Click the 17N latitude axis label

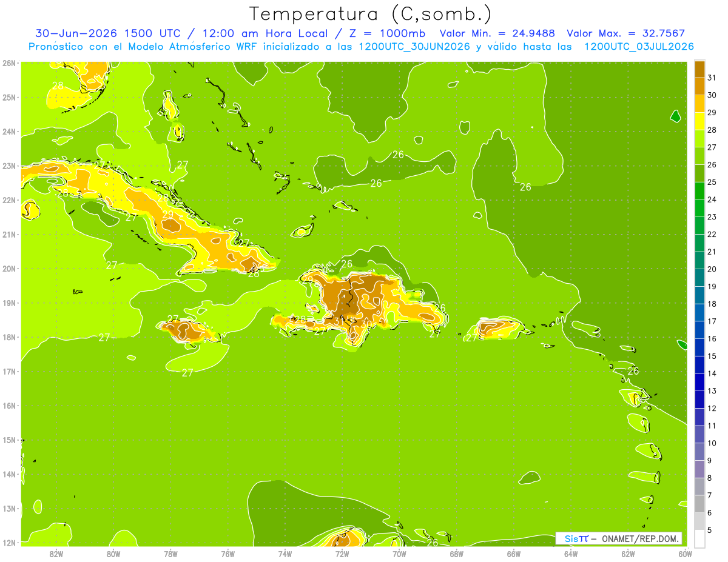(x=9, y=371)
